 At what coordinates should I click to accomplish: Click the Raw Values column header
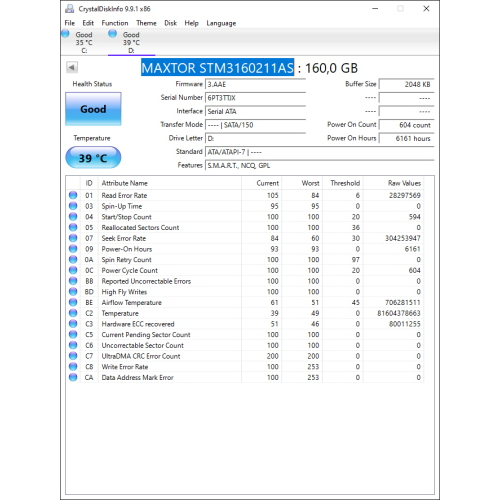[x=393, y=183]
